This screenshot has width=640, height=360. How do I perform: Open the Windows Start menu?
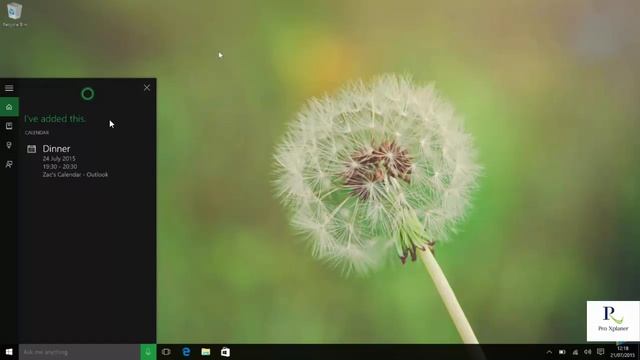coord(9,352)
